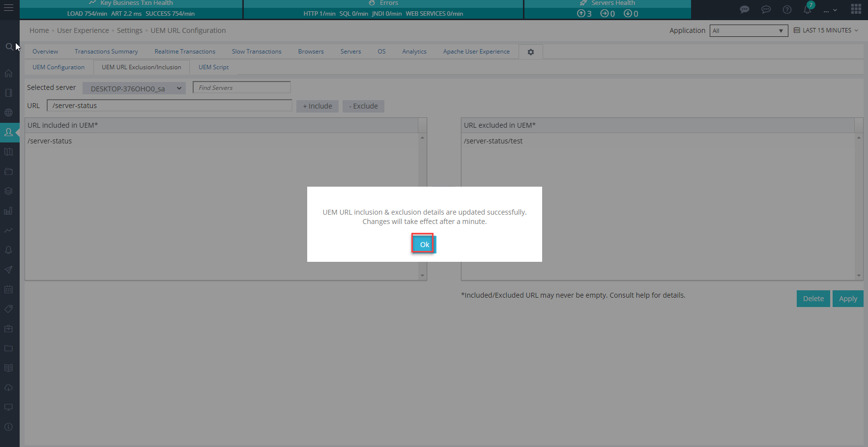Click the help question mark icon
Viewport: 868px width, 447px height.
(x=787, y=9)
